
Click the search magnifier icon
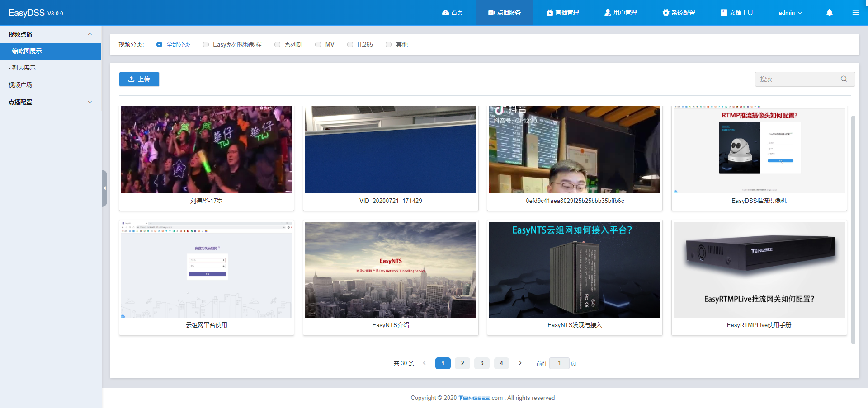coord(844,79)
